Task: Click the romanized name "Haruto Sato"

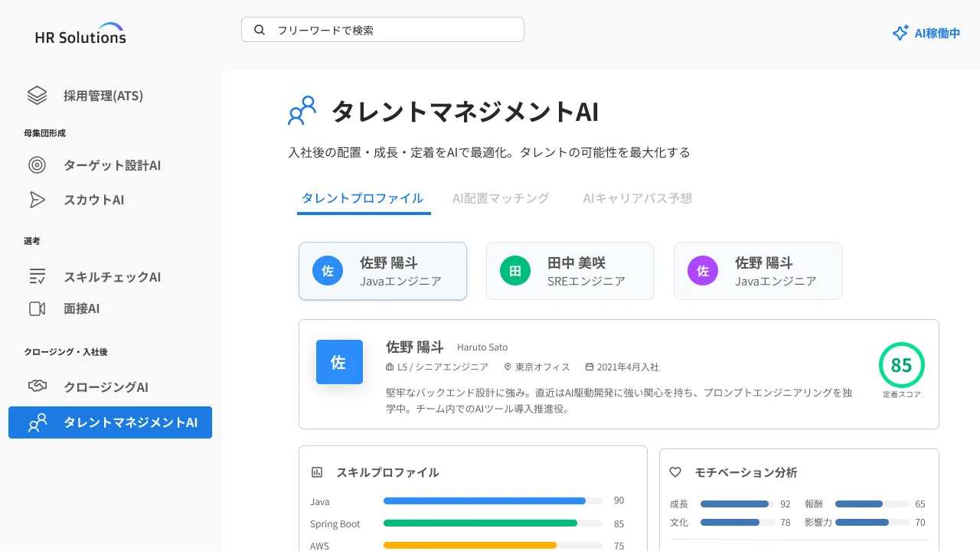Action: (x=482, y=347)
